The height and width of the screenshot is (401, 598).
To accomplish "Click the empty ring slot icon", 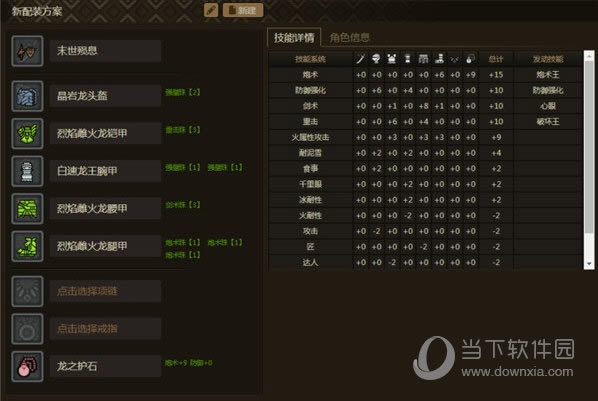I will [27, 329].
